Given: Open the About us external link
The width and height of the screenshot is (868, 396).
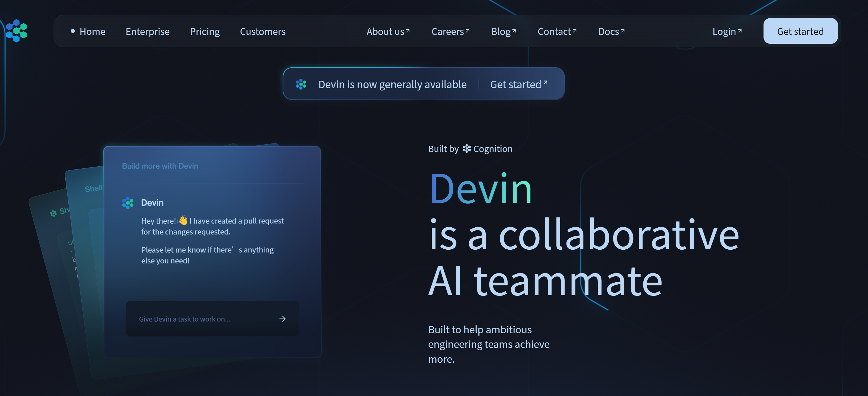Looking at the screenshot, I should tap(388, 31).
